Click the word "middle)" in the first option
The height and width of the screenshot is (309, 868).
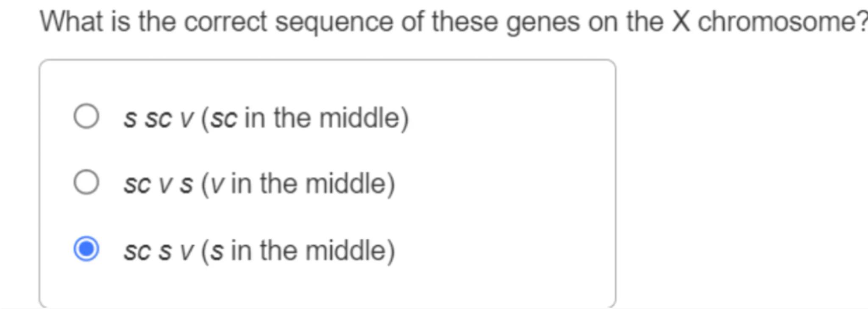(x=364, y=118)
